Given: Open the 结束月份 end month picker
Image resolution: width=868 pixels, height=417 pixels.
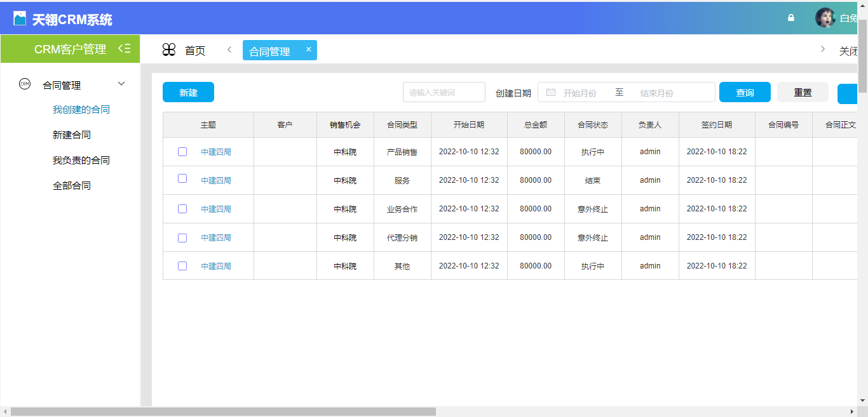Looking at the screenshot, I should [656, 93].
